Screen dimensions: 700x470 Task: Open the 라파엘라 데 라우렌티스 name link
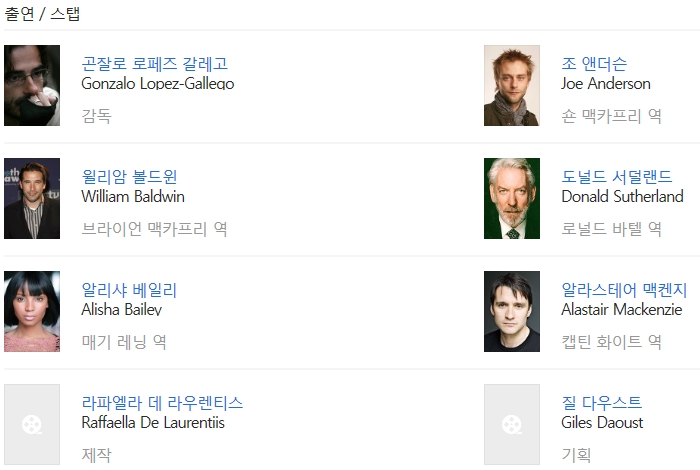pos(162,403)
